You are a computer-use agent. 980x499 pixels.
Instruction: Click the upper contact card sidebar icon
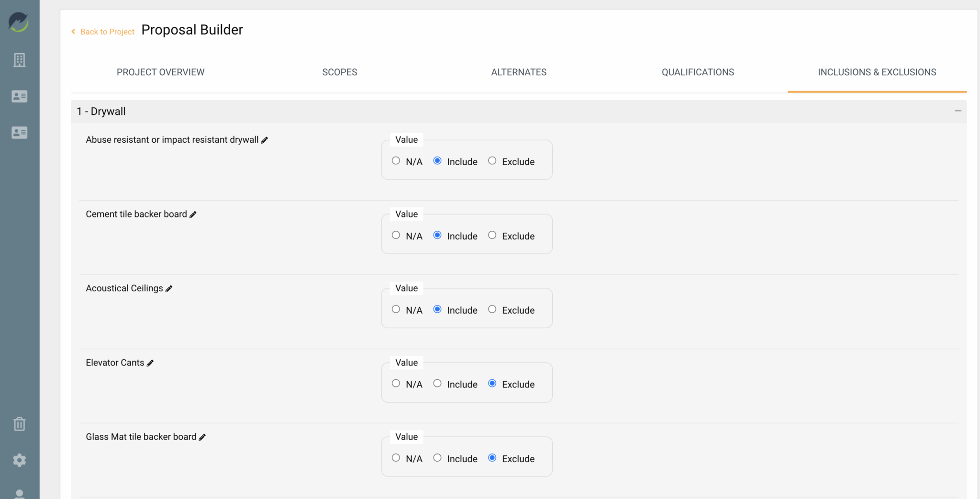tap(19, 96)
